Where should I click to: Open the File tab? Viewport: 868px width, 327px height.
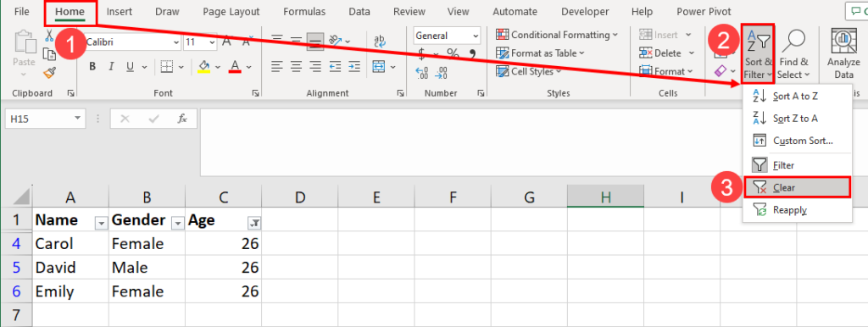(21, 12)
